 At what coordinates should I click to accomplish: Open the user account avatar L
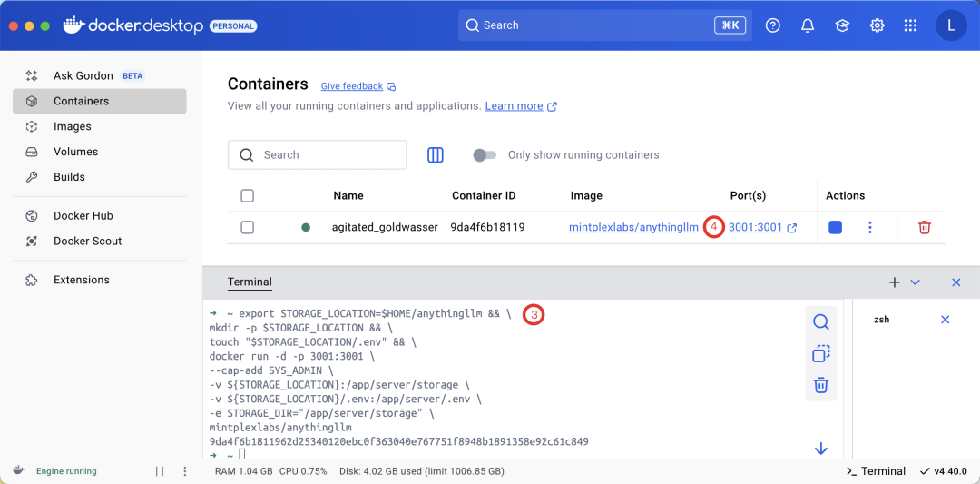(951, 25)
